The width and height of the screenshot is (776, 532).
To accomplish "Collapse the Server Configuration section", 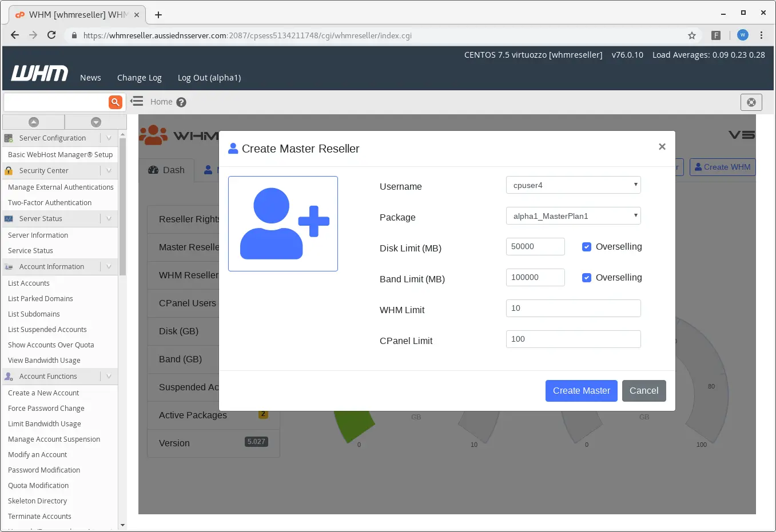I will tap(109, 138).
